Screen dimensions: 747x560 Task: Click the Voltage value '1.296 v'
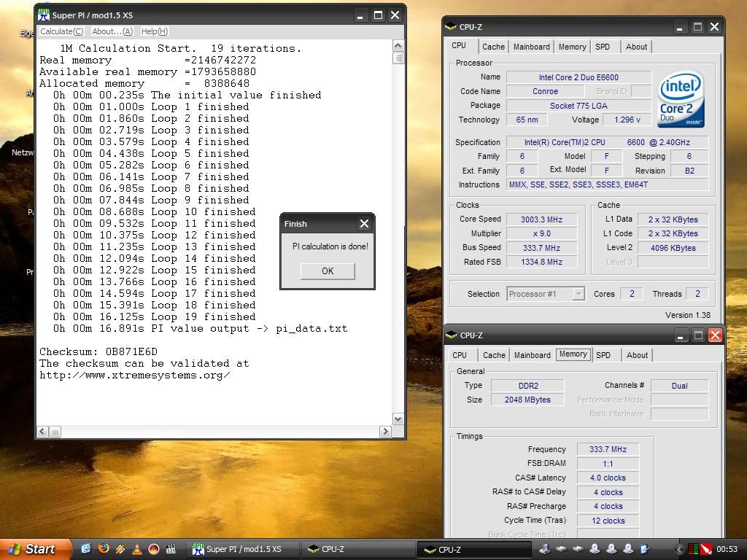click(627, 120)
